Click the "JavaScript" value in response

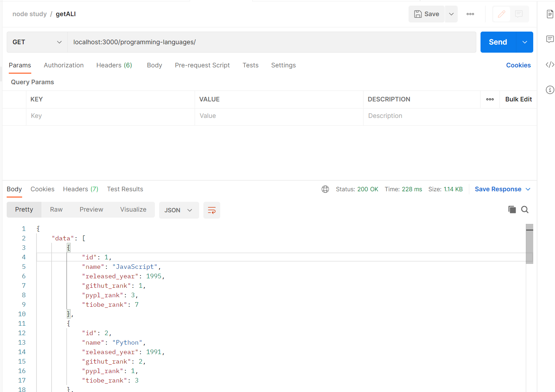(x=135, y=267)
